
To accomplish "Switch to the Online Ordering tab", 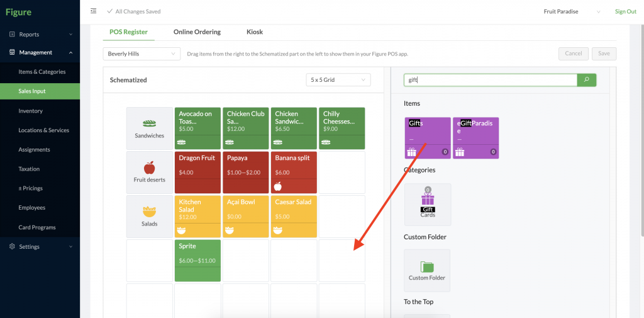I will pos(197,31).
